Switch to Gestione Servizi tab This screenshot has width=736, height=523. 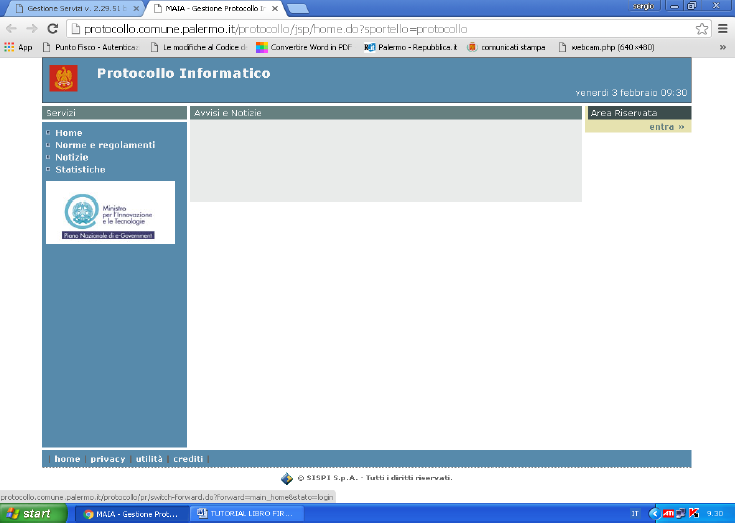75,8
